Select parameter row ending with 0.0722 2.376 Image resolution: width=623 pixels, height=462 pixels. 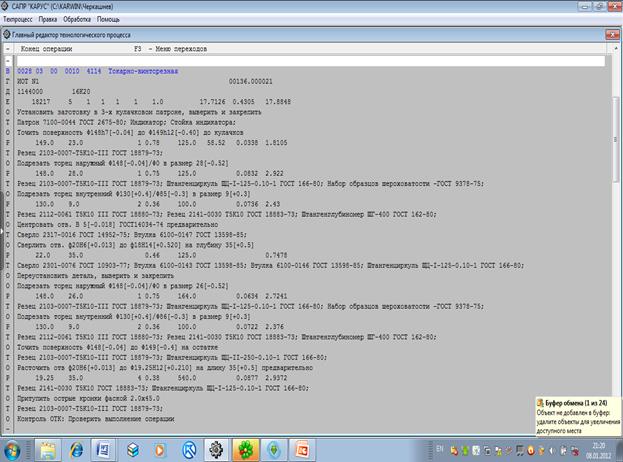tap(159, 327)
